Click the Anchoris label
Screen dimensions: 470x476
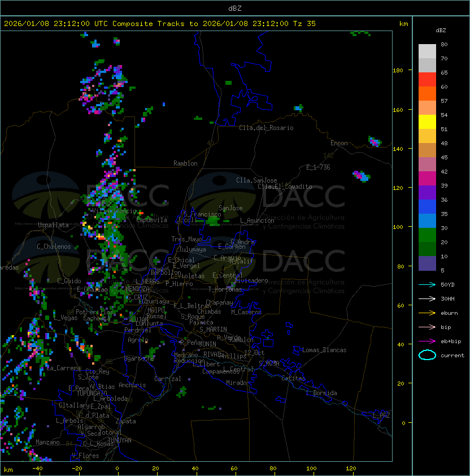[x=132, y=385]
